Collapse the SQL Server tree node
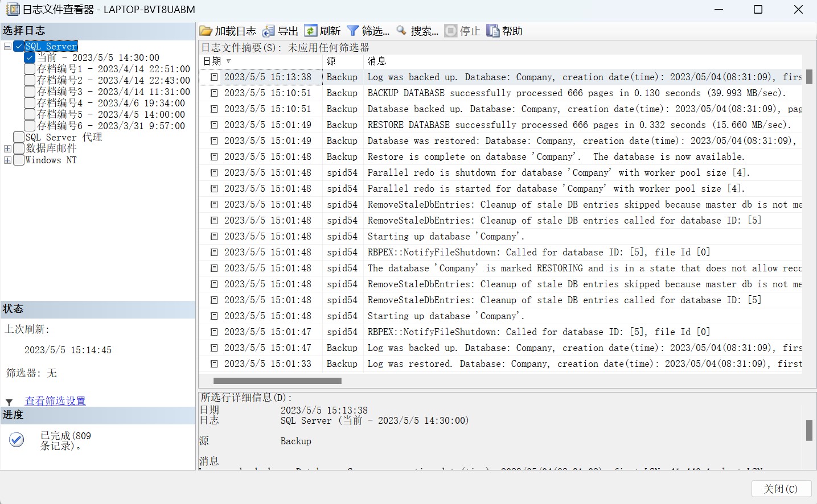 pyautogui.click(x=7, y=46)
